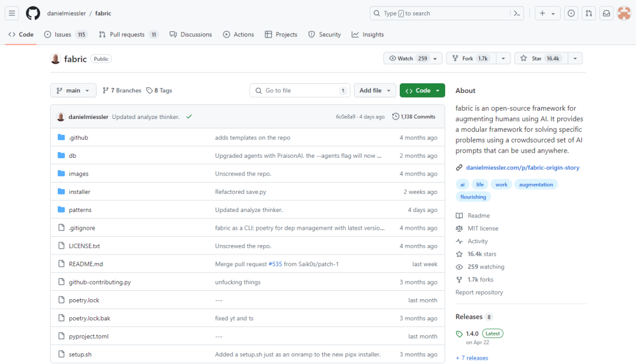Click the patterns folder icon
636x364 pixels.
[x=61, y=210]
